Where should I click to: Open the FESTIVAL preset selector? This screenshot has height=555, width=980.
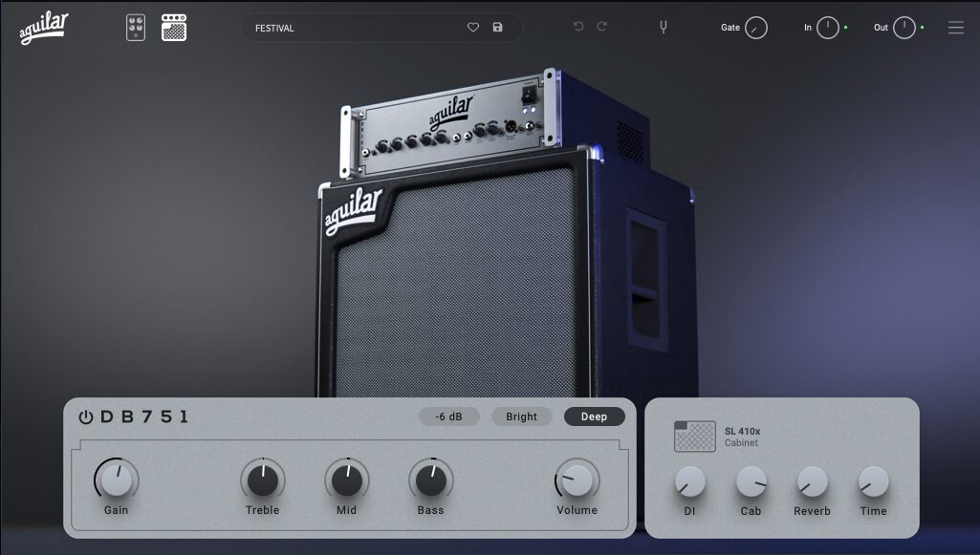354,28
